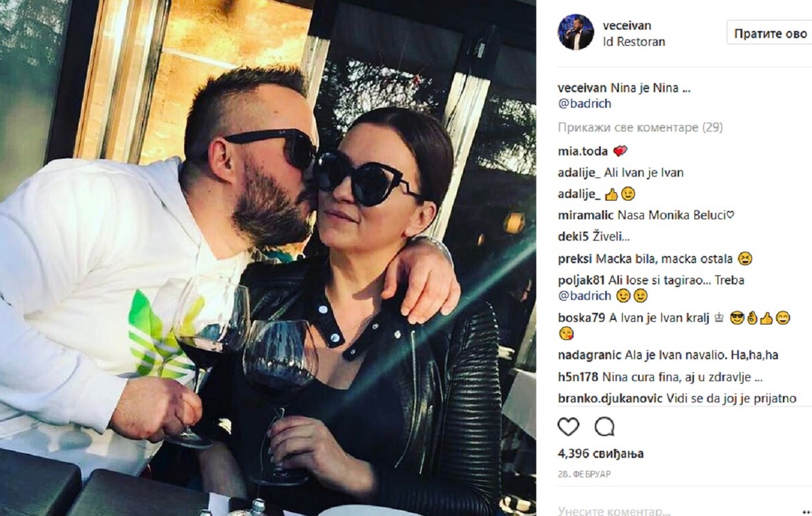Open the veceivan profile avatar
The width and height of the screenshot is (812, 516).
(575, 32)
